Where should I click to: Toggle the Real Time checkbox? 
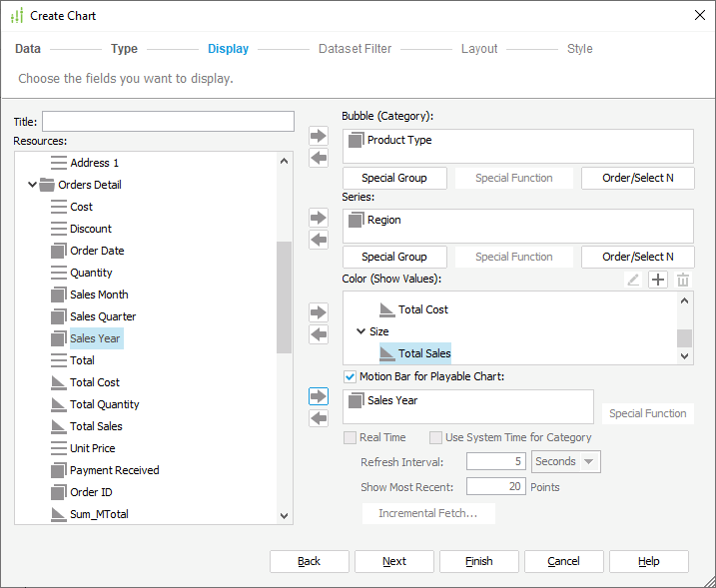(x=351, y=437)
